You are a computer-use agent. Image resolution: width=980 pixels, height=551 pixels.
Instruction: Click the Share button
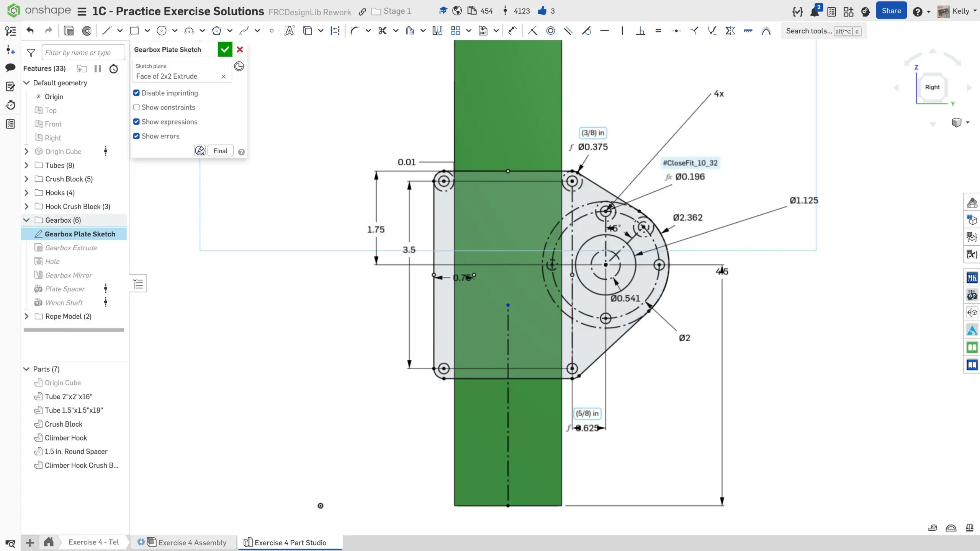891,11
